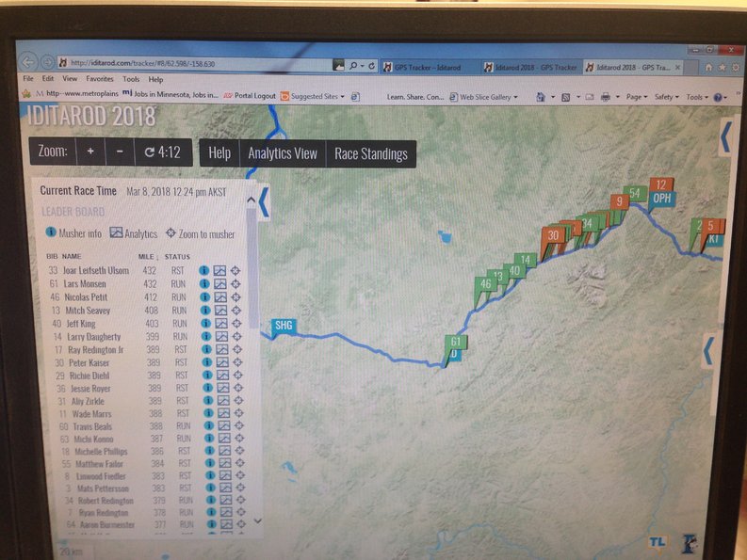Viewport: 747px width, 560px height.
Task: Open musher info for Joar Leifseth Ulsom
Action: [x=203, y=270]
